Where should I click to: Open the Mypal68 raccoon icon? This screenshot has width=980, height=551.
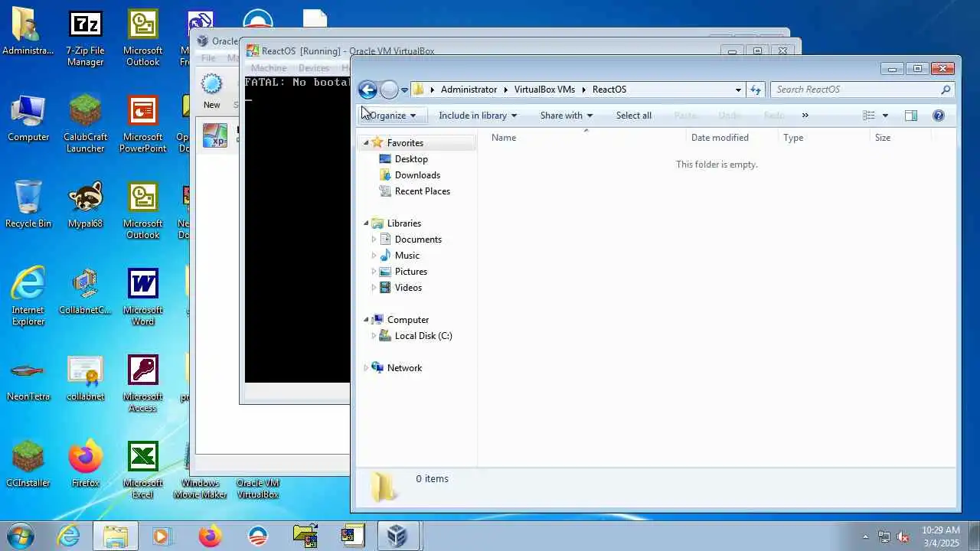pyautogui.click(x=85, y=204)
